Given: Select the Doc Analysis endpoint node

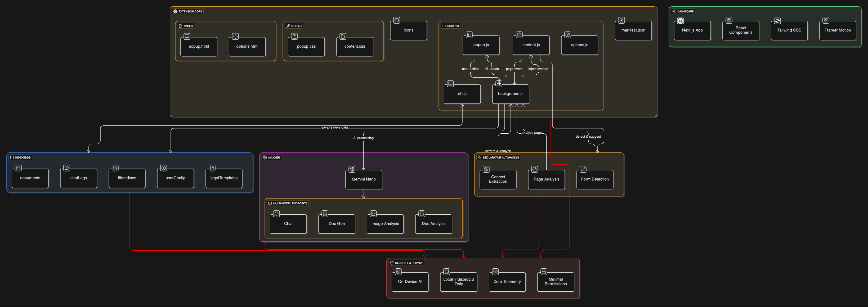Looking at the screenshot, I should [433, 224].
